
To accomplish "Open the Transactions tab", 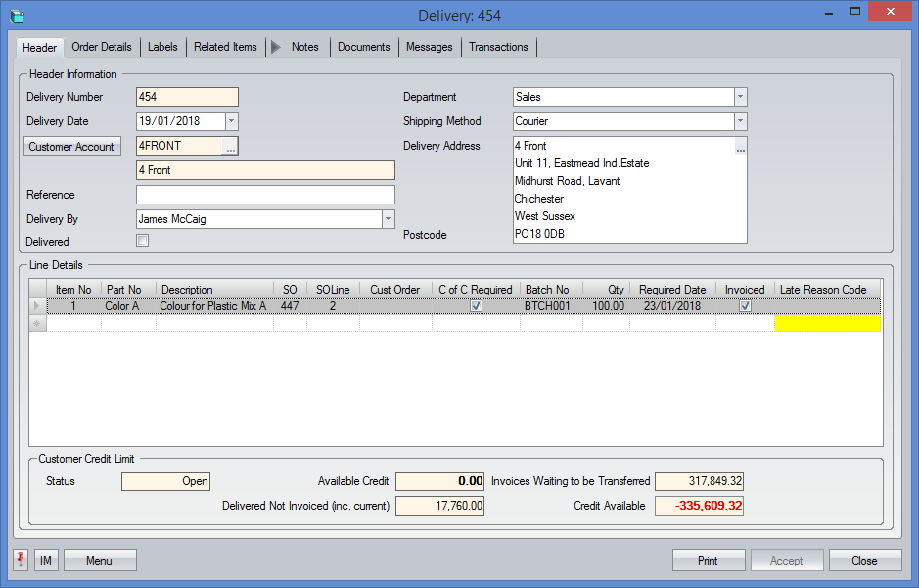I will pyautogui.click(x=498, y=47).
